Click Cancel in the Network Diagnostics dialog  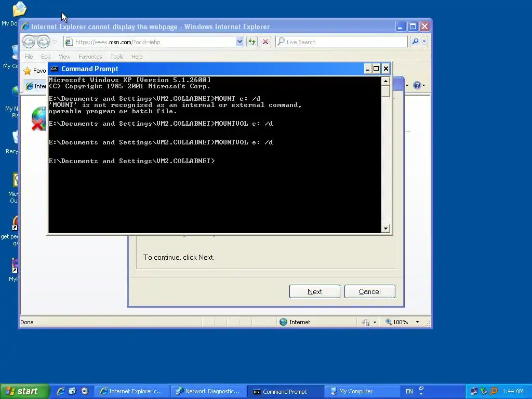pyautogui.click(x=370, y=291)
